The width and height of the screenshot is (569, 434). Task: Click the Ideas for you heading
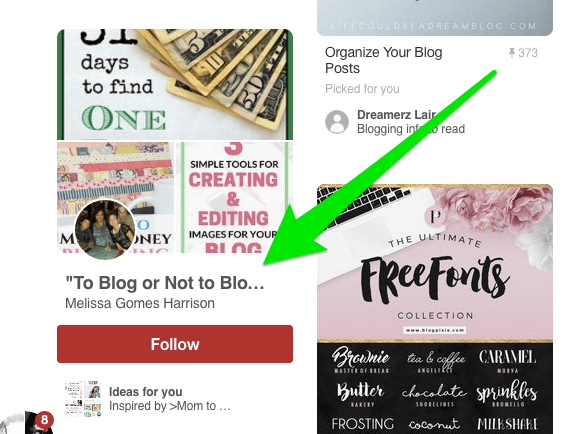(x=146, y=392)
